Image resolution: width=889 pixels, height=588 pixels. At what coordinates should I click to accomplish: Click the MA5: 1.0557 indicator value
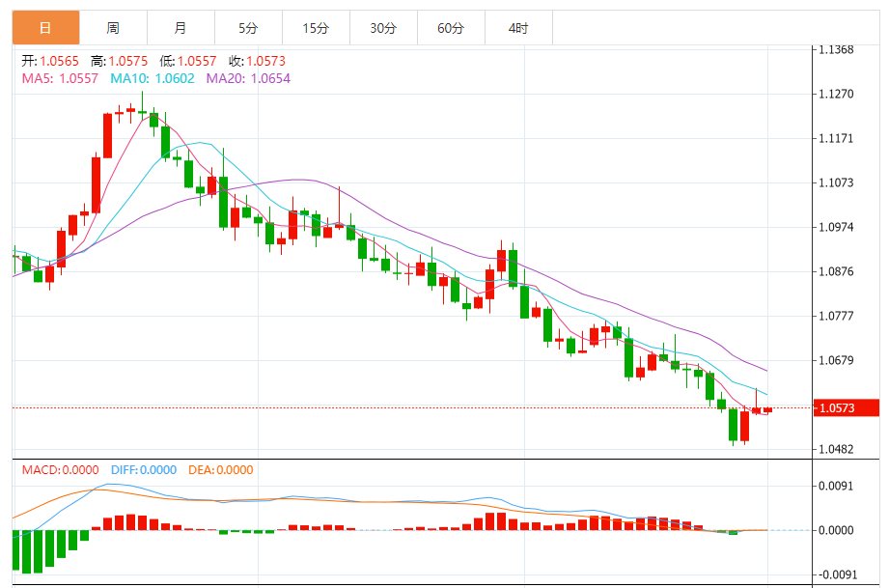[x=60, y=78]
